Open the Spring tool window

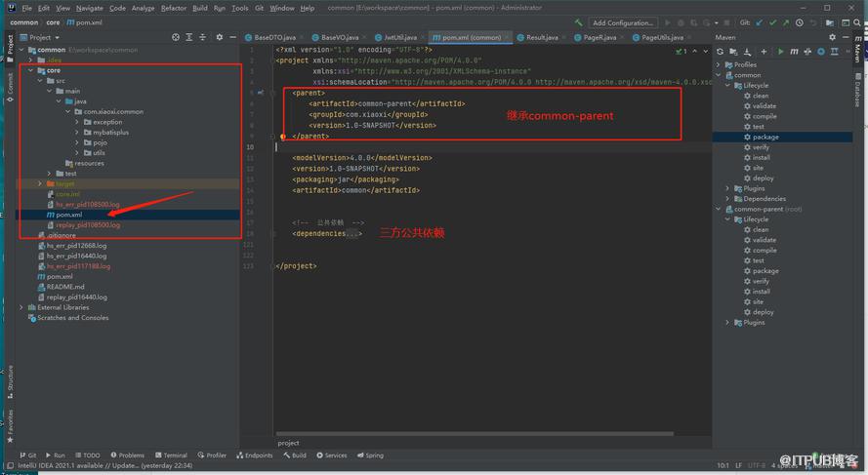370,455
